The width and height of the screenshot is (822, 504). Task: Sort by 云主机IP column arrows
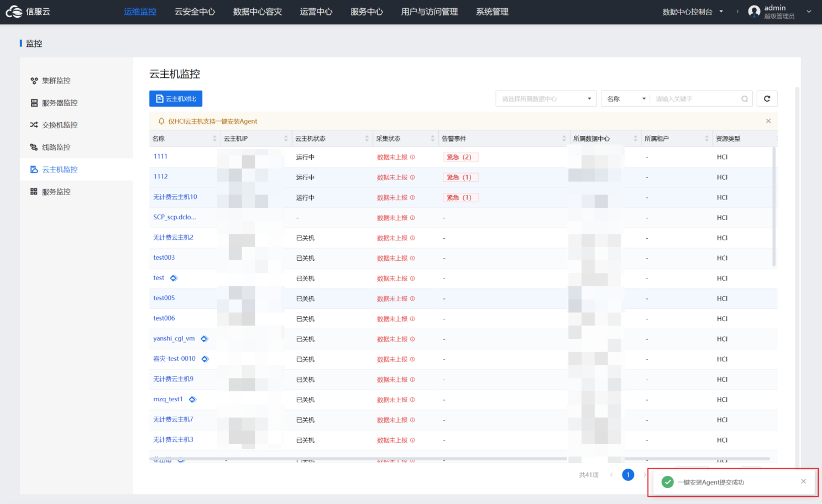[x=286, y=139]
